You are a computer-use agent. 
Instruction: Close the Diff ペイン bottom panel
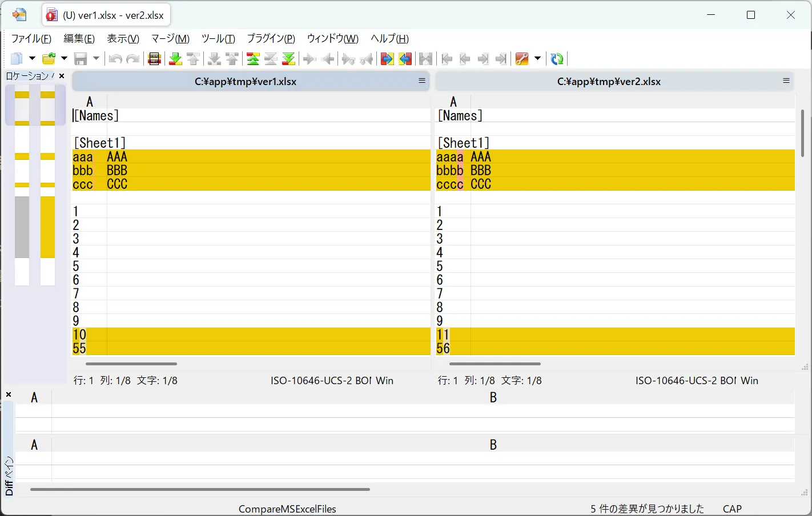tap(9, 394)
